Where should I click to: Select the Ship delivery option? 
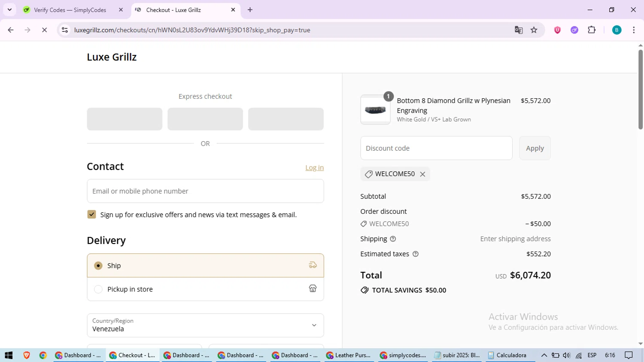tap(205, 265)
